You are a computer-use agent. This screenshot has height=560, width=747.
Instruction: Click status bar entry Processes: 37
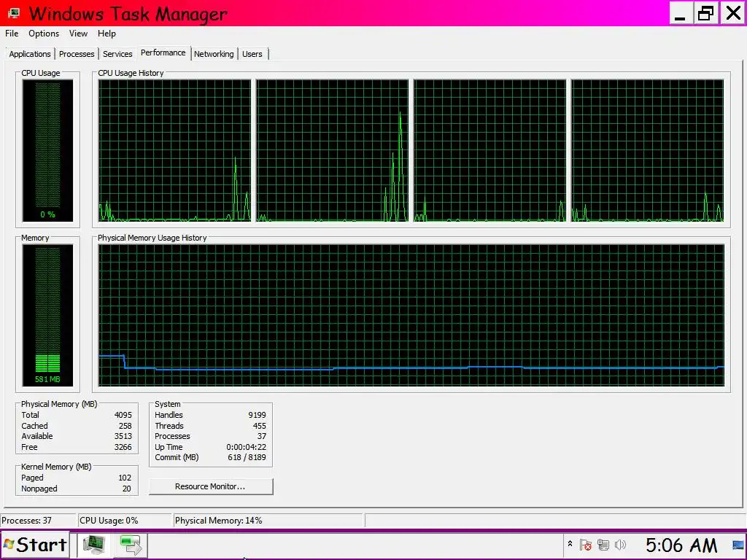tap(27, 521)
